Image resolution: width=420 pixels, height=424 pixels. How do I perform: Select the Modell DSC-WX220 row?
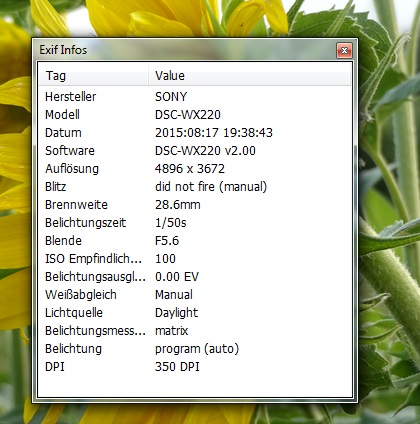[195, 115]
